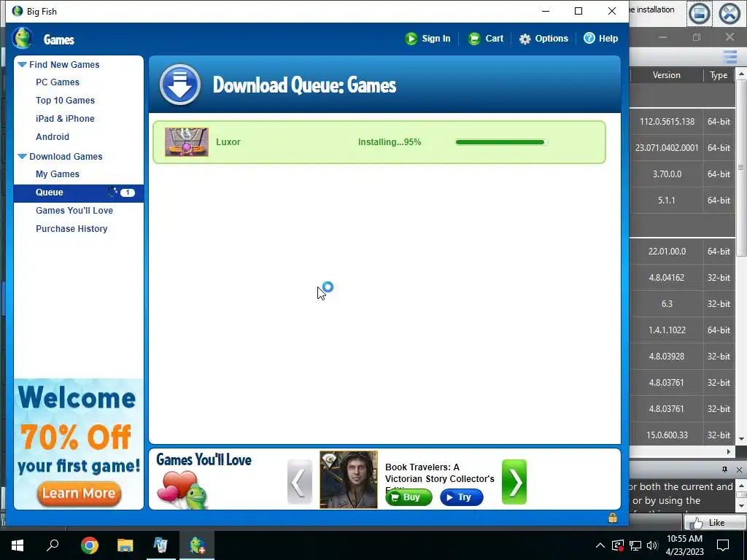
Task: Click the menu lines icon in background window
Action: tap(729, 57)
